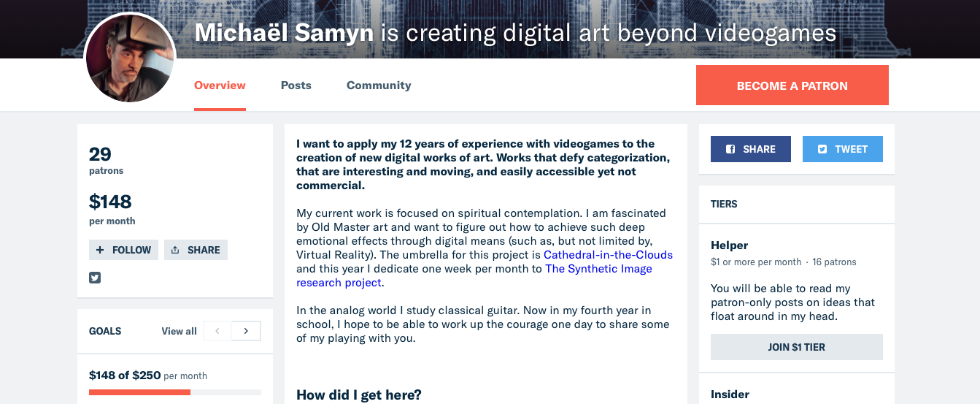This screenshot has width=980, height=404.
Task: Open the Overview tab
Action: pyautogui.click(x=220, y=85)
